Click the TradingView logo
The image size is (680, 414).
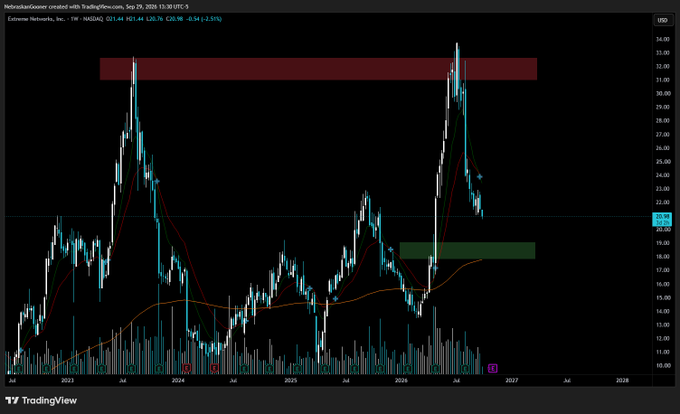(41, 400)
